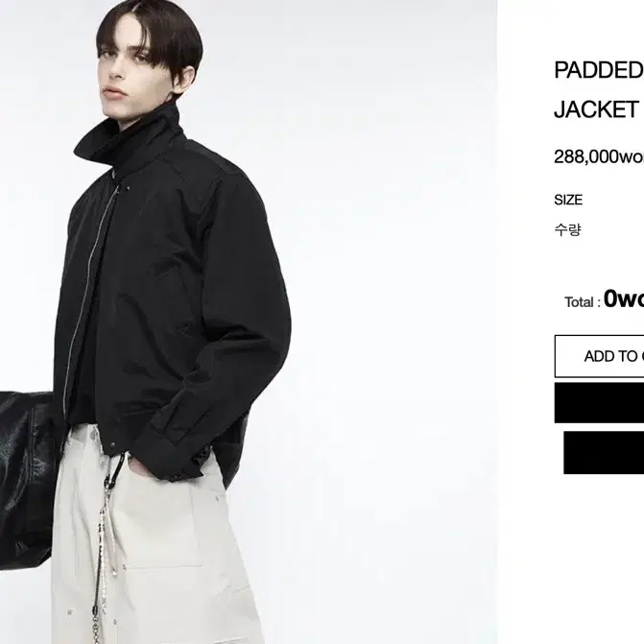This screenshot has width=644, height=644.
Task: Select the 288,000won price text
Action: click(x=599, y=156)
